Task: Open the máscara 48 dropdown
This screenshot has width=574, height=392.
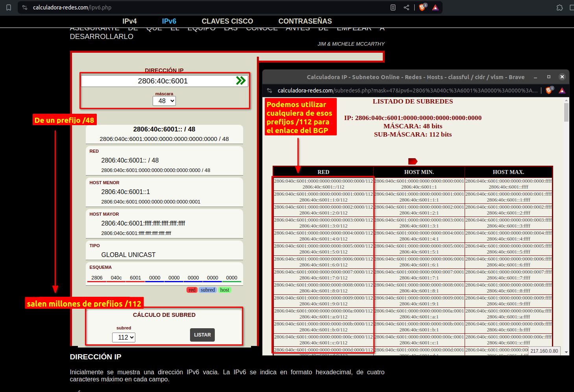Action: [x=164, y=101]
